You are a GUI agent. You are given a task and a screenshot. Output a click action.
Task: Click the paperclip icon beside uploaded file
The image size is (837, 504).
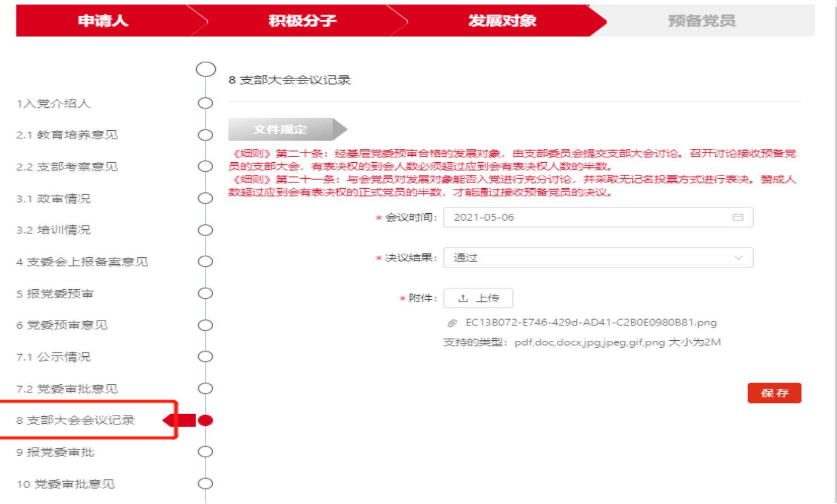452,323
